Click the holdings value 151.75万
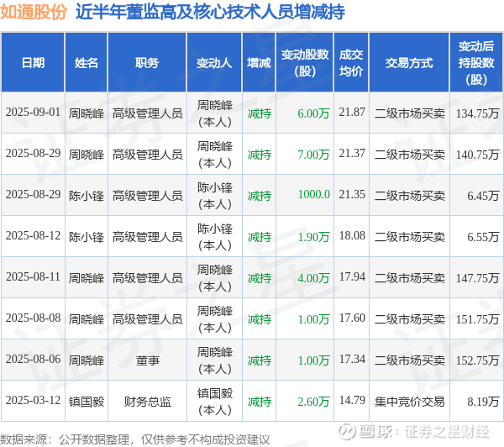The height and width of the screenshot is (447, 504). tap(477, 319)
